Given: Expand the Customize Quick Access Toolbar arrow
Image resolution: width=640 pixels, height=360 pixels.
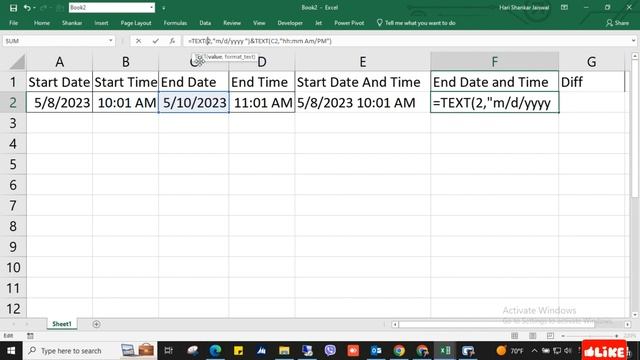Looking at the screenshot, I should (164, 8).
